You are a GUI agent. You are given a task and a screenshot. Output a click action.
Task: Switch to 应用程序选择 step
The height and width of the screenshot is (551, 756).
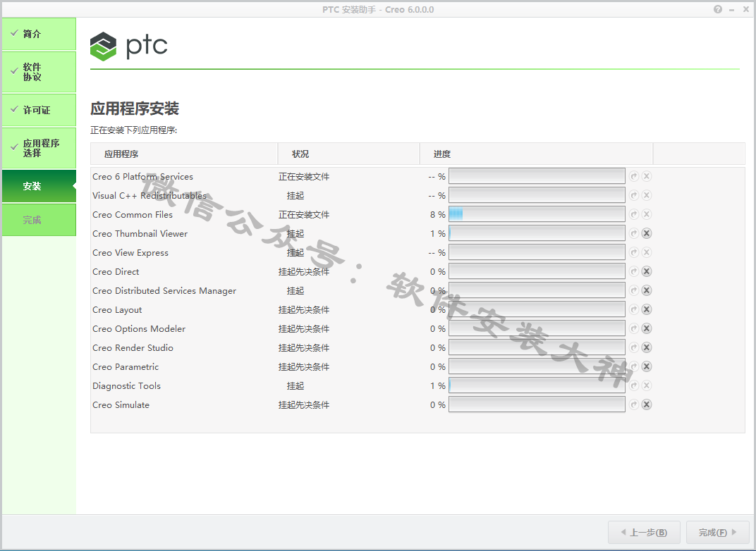coord(39,148)
